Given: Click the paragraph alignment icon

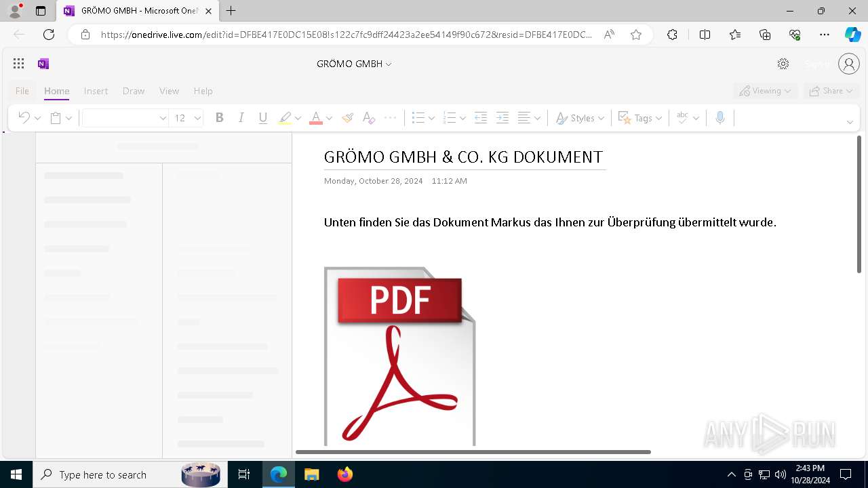Looking at the screenshot, I should [x=524, y=118].
